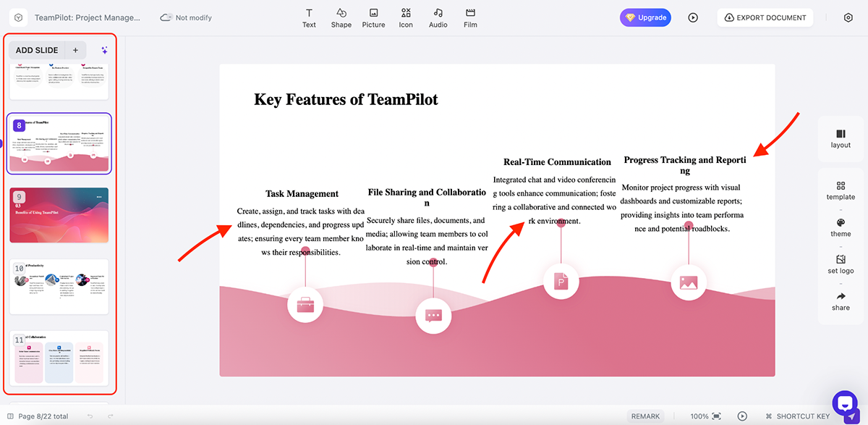Toggle the 'Not modify' editing lock

click(185, 17)
